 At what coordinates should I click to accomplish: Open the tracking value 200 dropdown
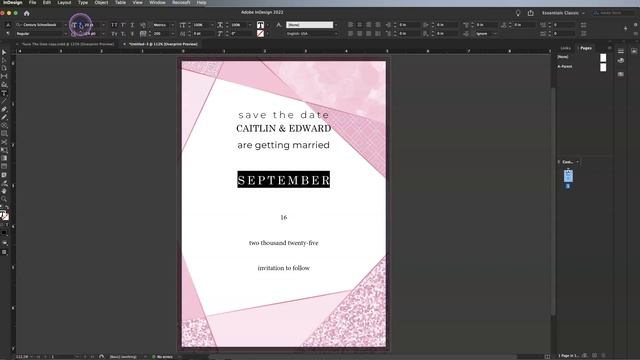pos(173,33)
